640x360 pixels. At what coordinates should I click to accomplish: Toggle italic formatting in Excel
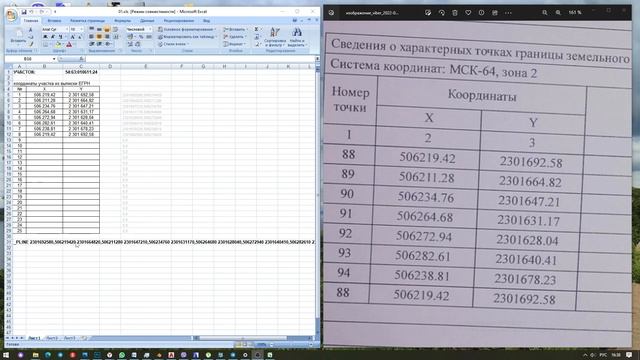pos(53,37)
